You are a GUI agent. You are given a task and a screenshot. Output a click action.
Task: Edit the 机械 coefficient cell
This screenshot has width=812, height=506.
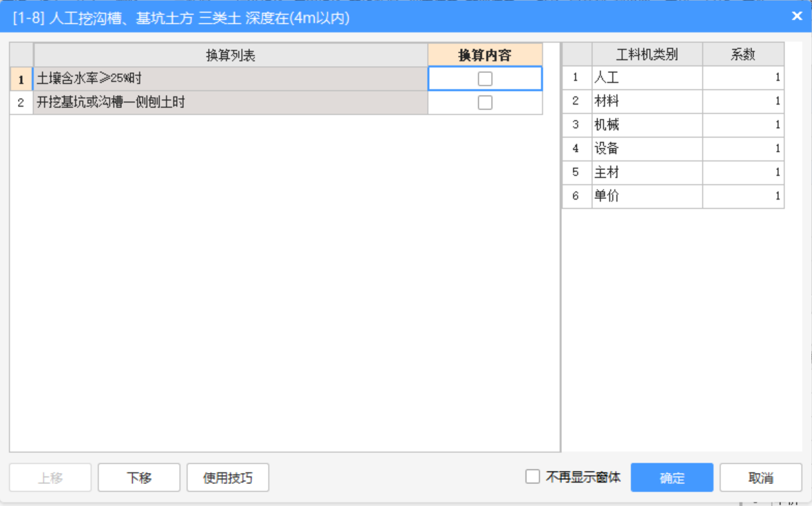742,125
